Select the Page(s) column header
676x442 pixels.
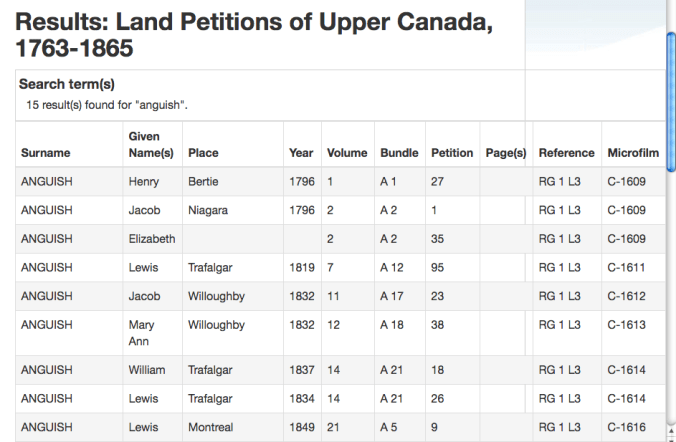[x=505, y=153]
